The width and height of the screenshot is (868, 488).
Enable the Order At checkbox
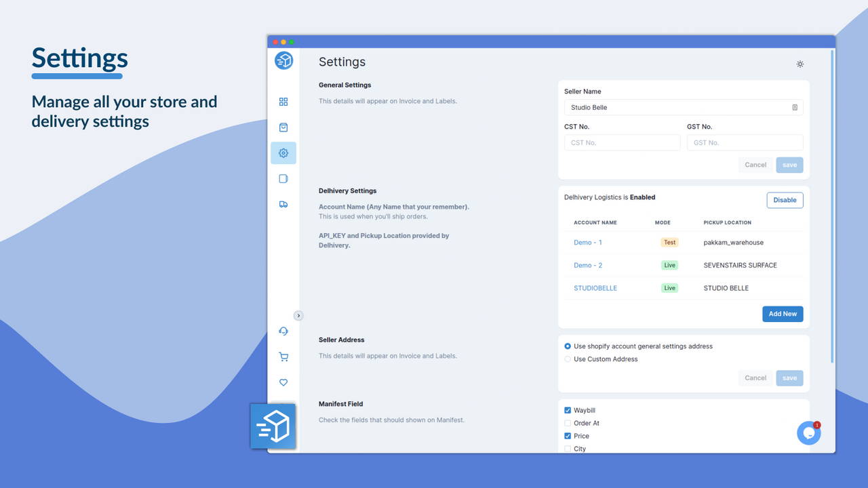[567, 423]
